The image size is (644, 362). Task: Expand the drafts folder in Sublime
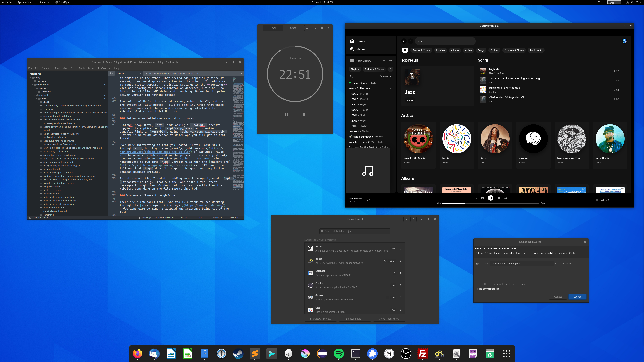pyautogui.click(x=39, y=102)
